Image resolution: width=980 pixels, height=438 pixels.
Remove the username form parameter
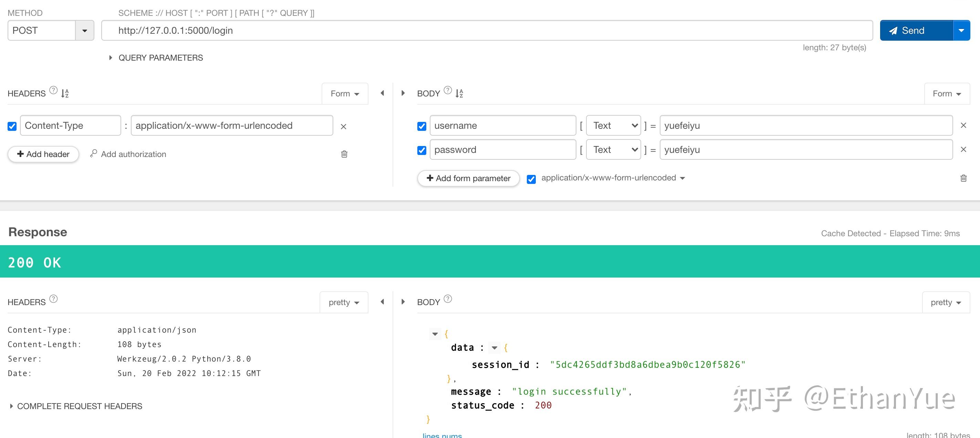pos(963,125)
